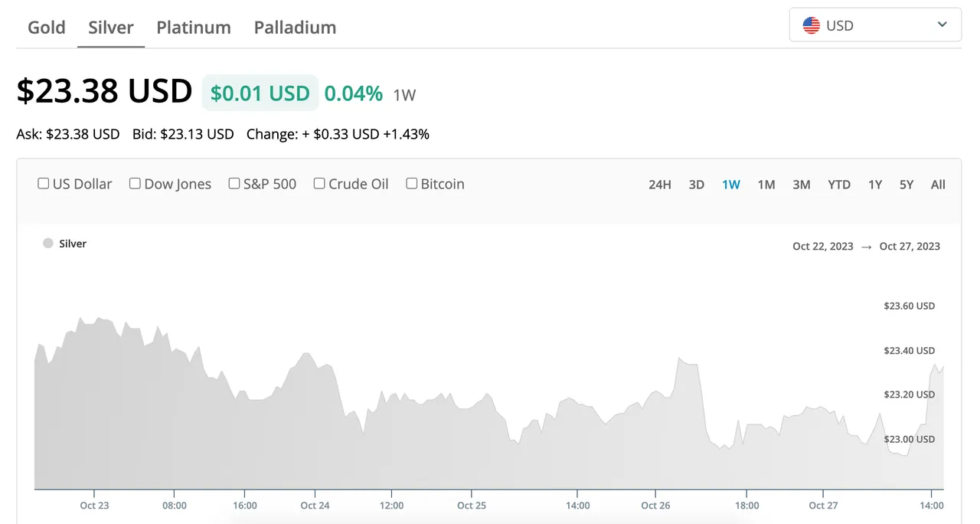The image size is (980, 524).
Task: Select the 24H time range
Action: 660,185
